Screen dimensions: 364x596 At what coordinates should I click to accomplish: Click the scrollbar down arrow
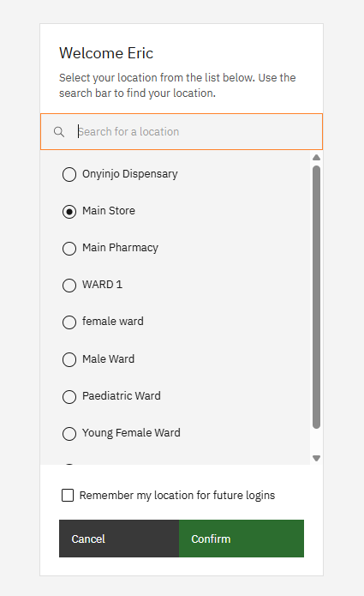coord(316,458)
